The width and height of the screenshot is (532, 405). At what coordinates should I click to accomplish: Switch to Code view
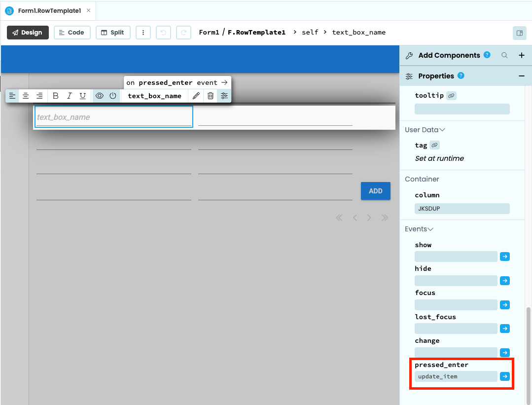pos(72,33)
